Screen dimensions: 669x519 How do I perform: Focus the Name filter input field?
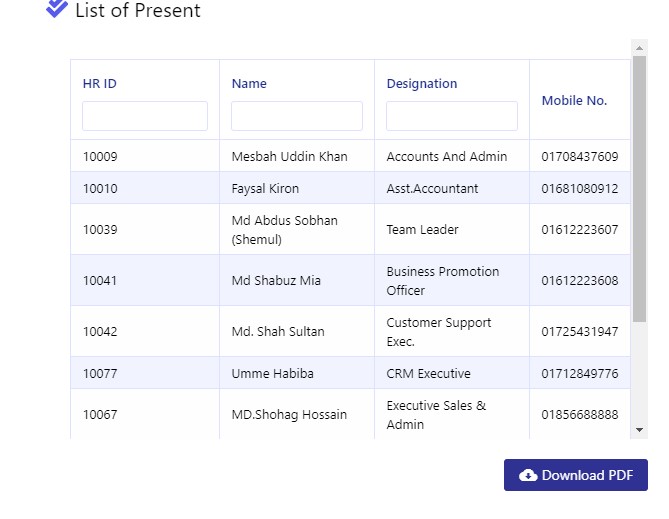[x=297, y=116]
